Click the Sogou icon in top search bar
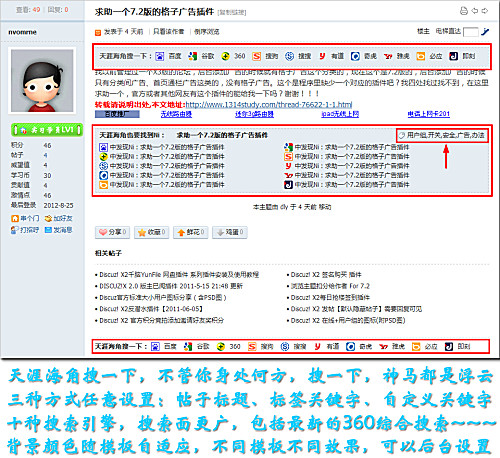 [x=256, y=56]
